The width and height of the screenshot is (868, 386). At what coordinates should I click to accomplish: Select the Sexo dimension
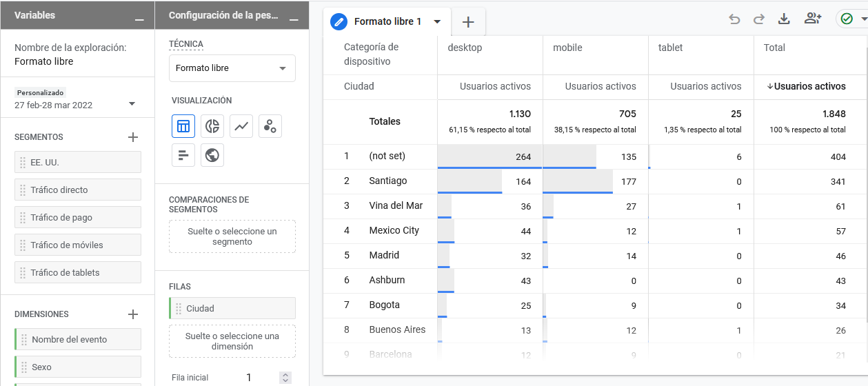[x=78, y=367]
